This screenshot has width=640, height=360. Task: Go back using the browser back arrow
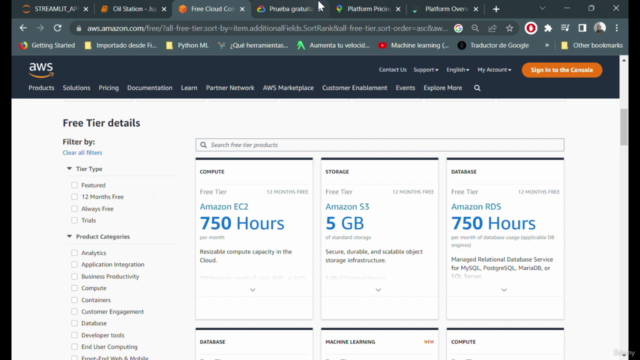pos(23,28)
